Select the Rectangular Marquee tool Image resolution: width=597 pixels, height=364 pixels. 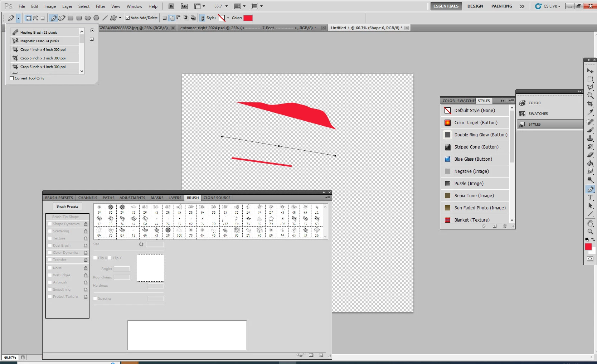click(x=590, y=79)
